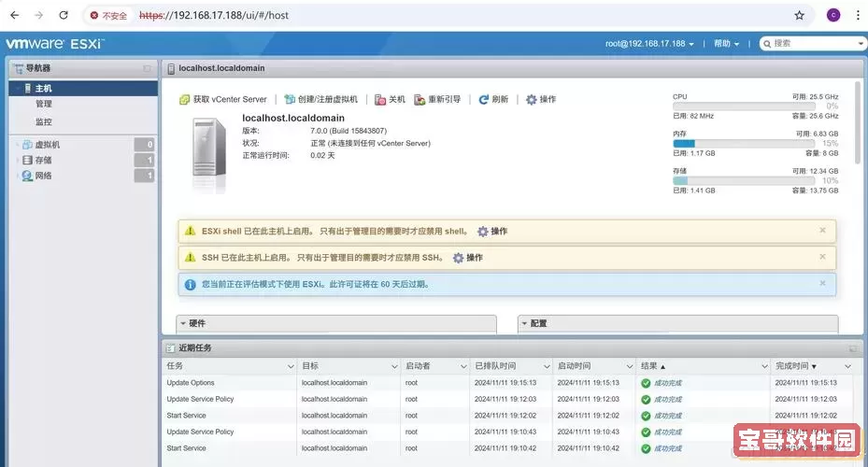The image size is (868, 467).
Task: Select 虚拟机 in the navigator
Action: click(47, 145)
